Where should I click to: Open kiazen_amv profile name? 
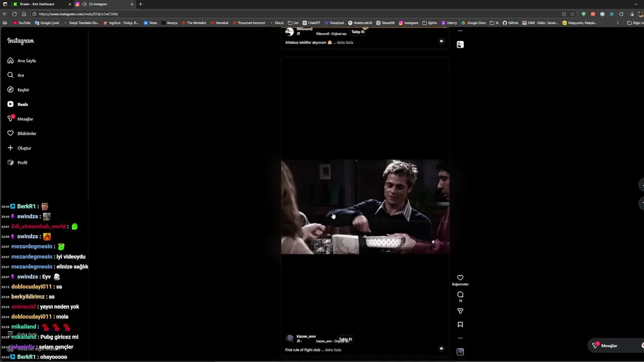306,336
